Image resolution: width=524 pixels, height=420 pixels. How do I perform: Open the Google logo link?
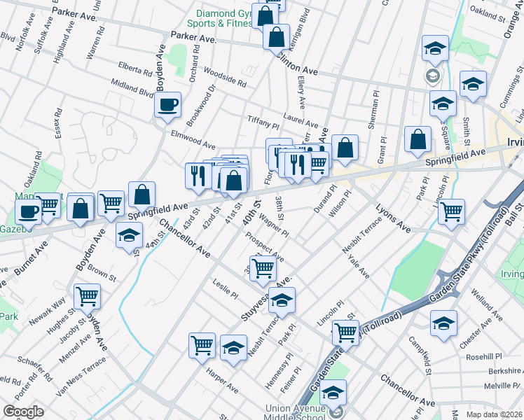23,412
